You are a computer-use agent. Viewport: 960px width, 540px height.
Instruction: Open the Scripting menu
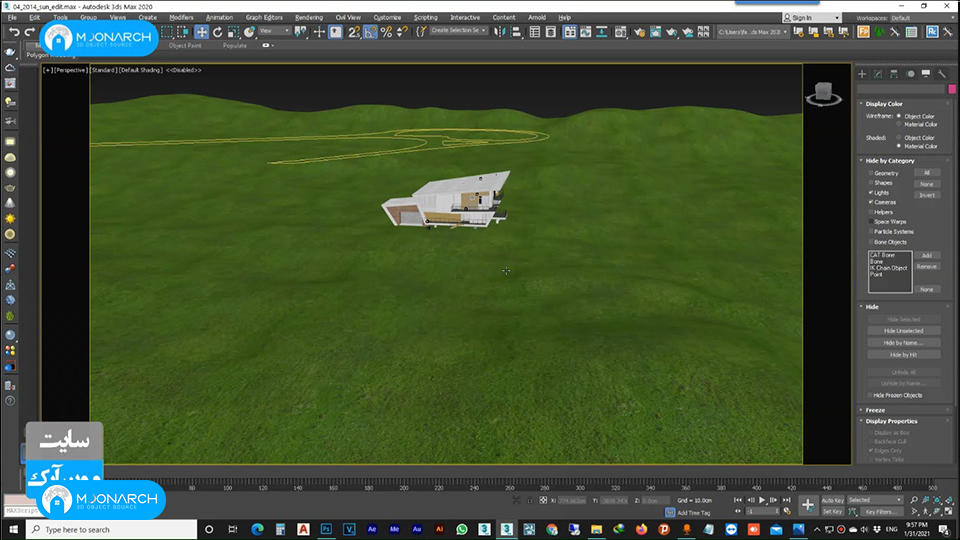click(x=426, y=18)
